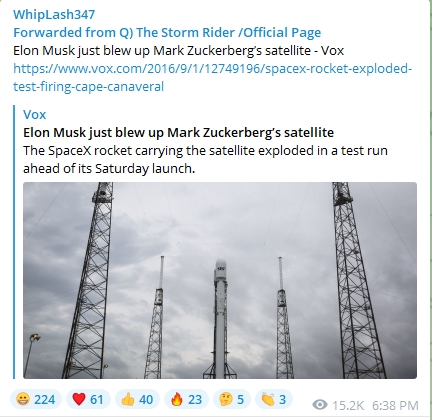The width and height of the screenshot is (432, 420).
Task: Click the grinning face reaction emoji
Action: pos(23,399)
